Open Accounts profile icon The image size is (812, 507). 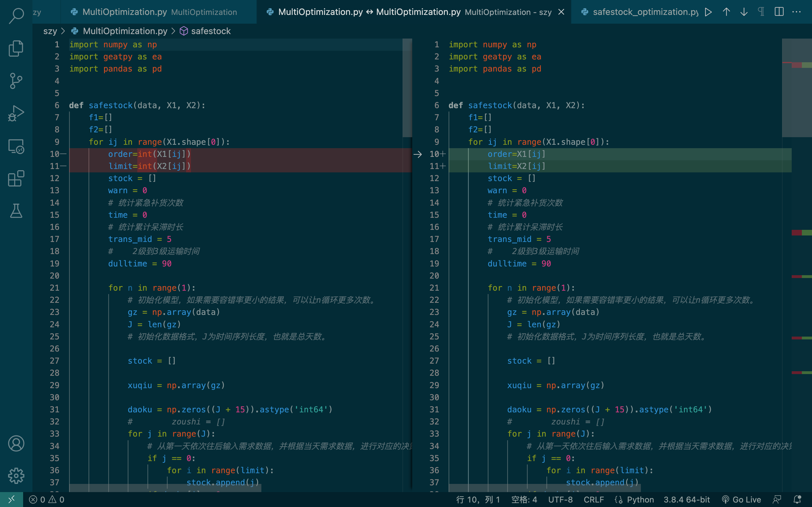(x=16, y=443)
